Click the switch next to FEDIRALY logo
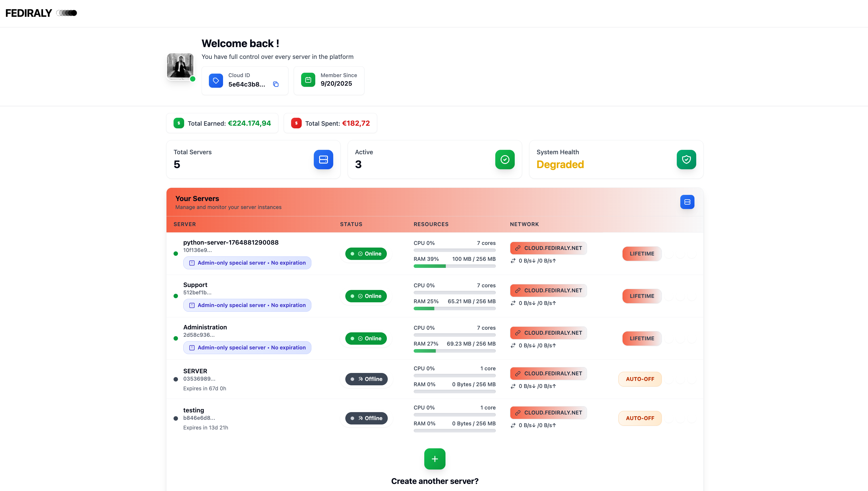This screenshot has width=868, height=491. pyautogui.click(x=67, y=13)
